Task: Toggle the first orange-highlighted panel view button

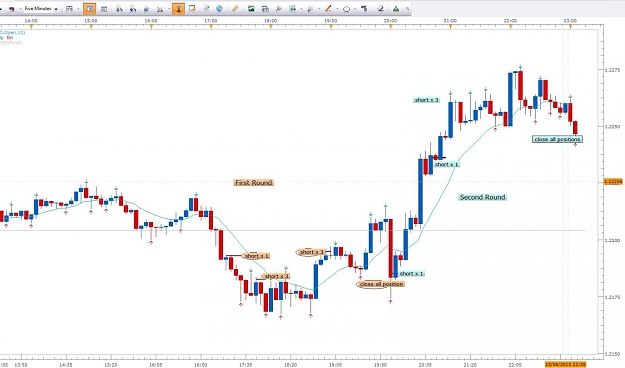Action: [90, 8]
